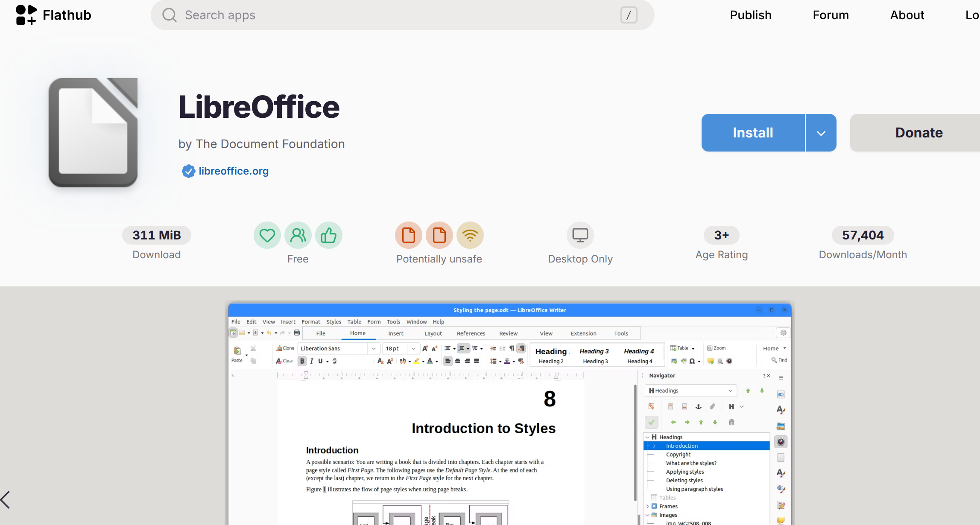Enable justified paragraph alignment
980x525 pixels.
477,361
